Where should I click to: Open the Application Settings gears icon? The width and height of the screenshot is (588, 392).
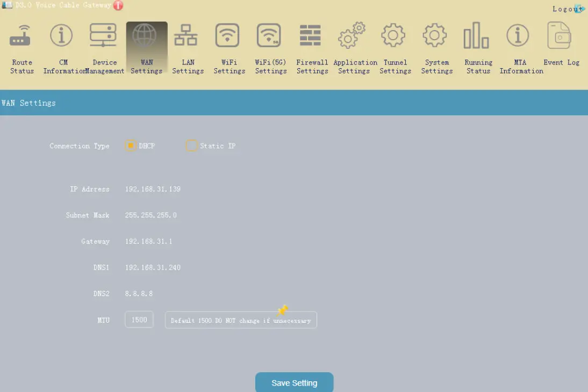coord(352,35)
